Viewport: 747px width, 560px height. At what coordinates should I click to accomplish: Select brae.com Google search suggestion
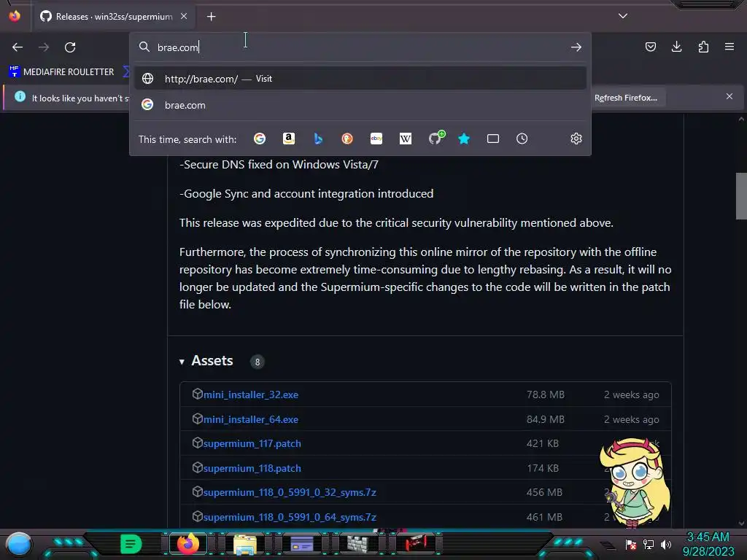coord(360,105)
